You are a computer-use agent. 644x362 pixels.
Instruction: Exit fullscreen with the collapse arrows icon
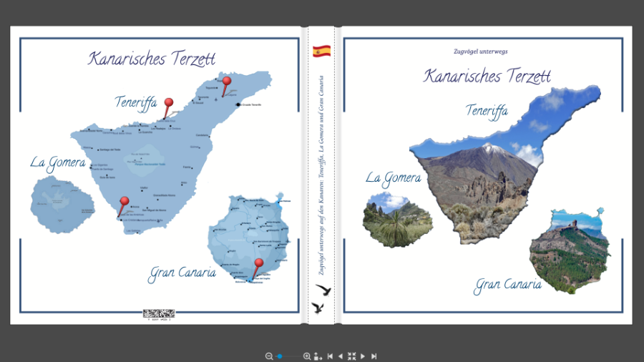pos(351,356)
